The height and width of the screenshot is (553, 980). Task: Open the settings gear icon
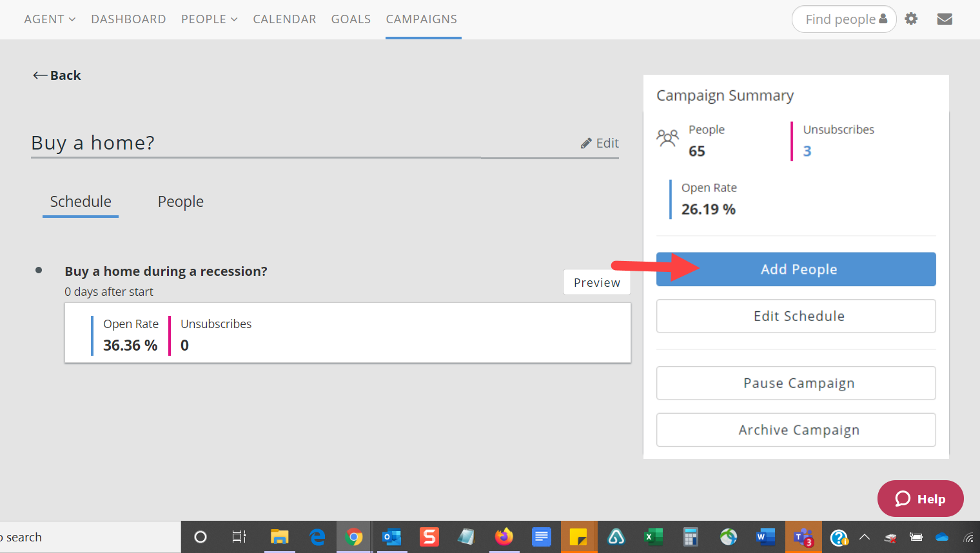point(910,19)
